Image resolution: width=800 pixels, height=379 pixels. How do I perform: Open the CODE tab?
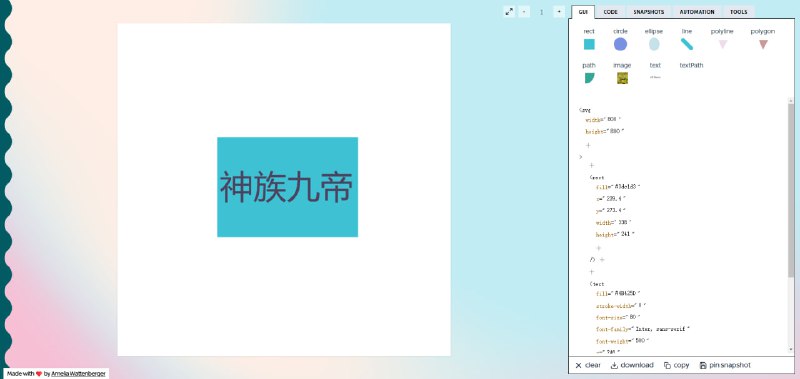(610, 12)
